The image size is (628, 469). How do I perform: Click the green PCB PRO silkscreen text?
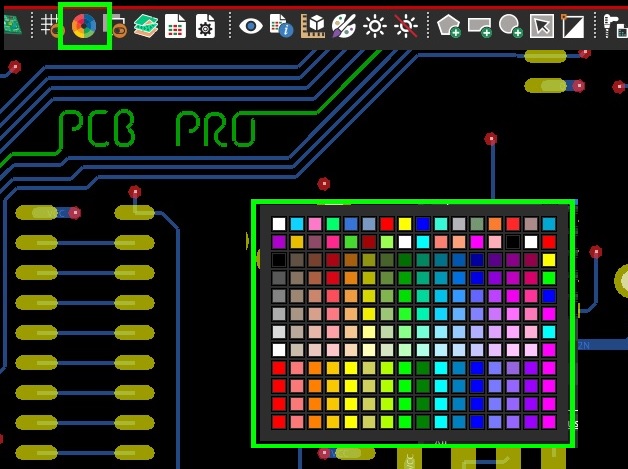pos(156,130)
